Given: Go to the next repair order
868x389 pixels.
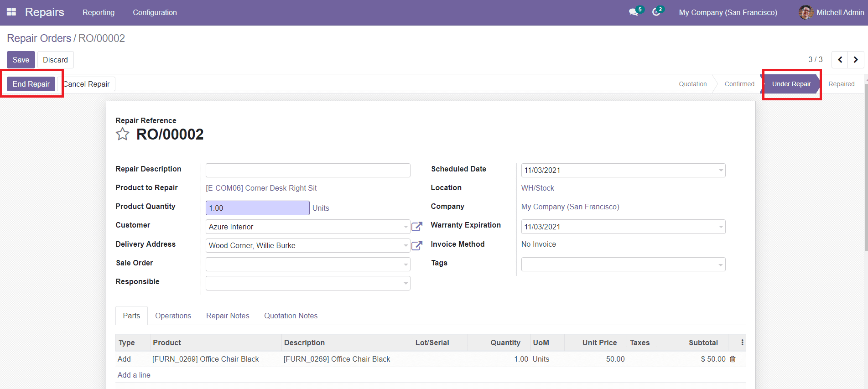Looking at the screenshot, I should point(856,60).
